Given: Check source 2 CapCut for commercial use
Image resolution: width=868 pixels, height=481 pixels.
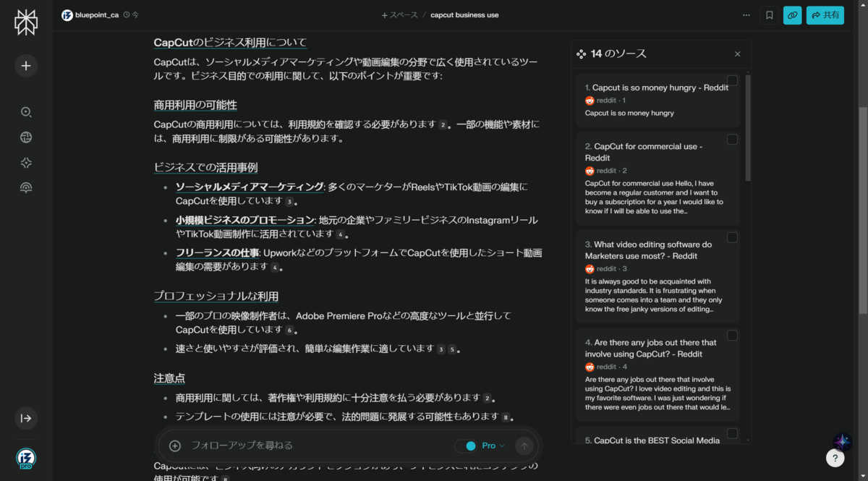Looking at the screenshot, I should 732,139.
